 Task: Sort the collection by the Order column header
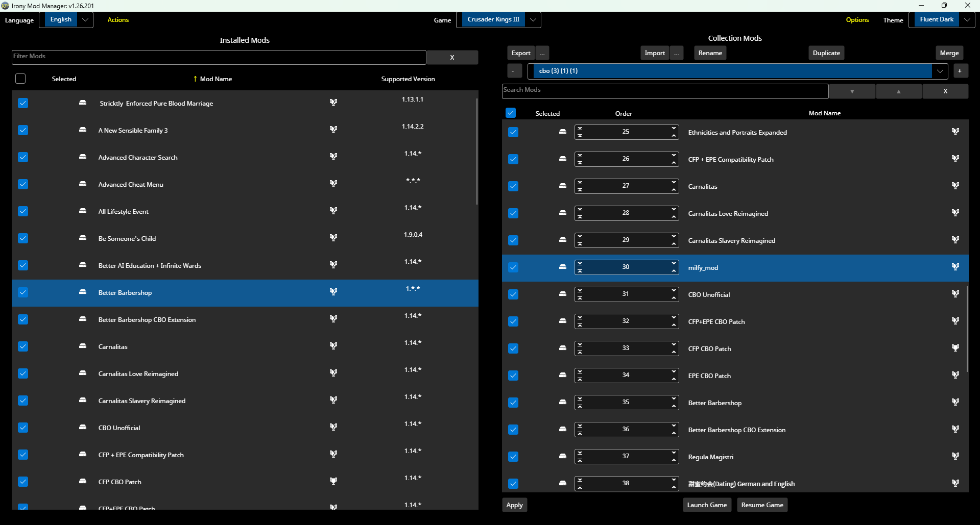click(624, 114)
